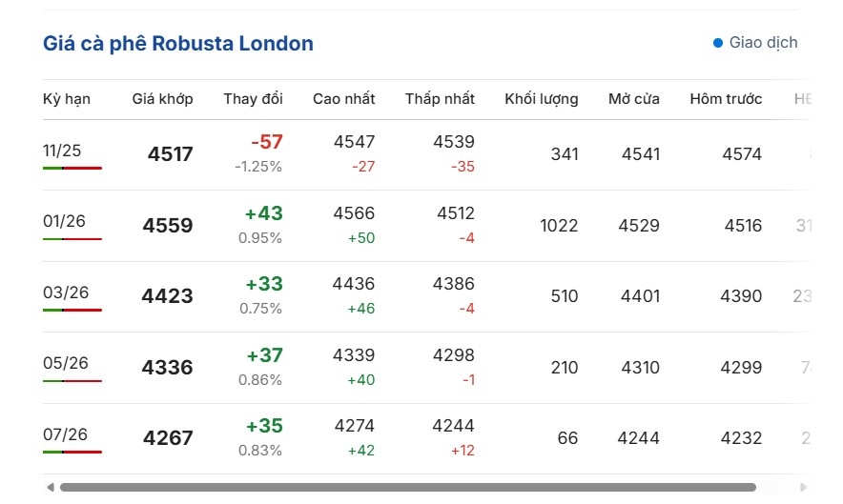
Task: Sort by Giá khớp column header
Action: click(162, 99)
